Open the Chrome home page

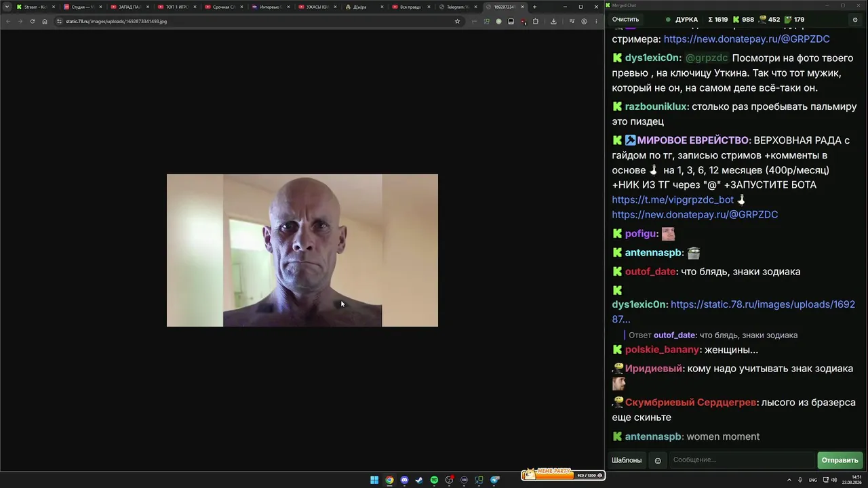pos(45,21)
